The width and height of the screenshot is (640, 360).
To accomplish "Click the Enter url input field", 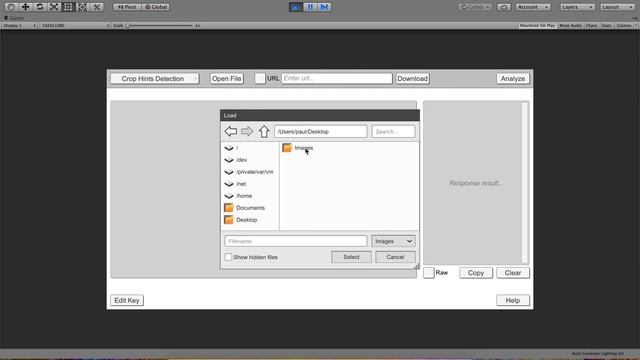I will 337,78.
